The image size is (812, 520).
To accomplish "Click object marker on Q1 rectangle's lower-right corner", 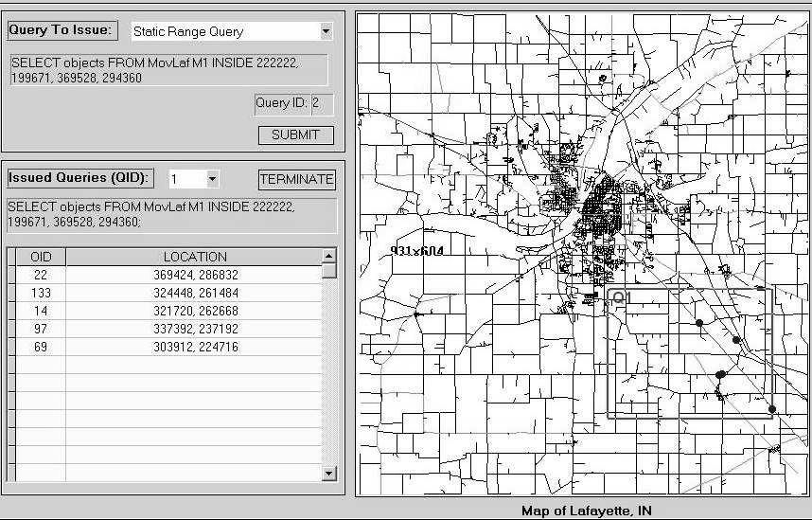I will click(x=772, y=409).
